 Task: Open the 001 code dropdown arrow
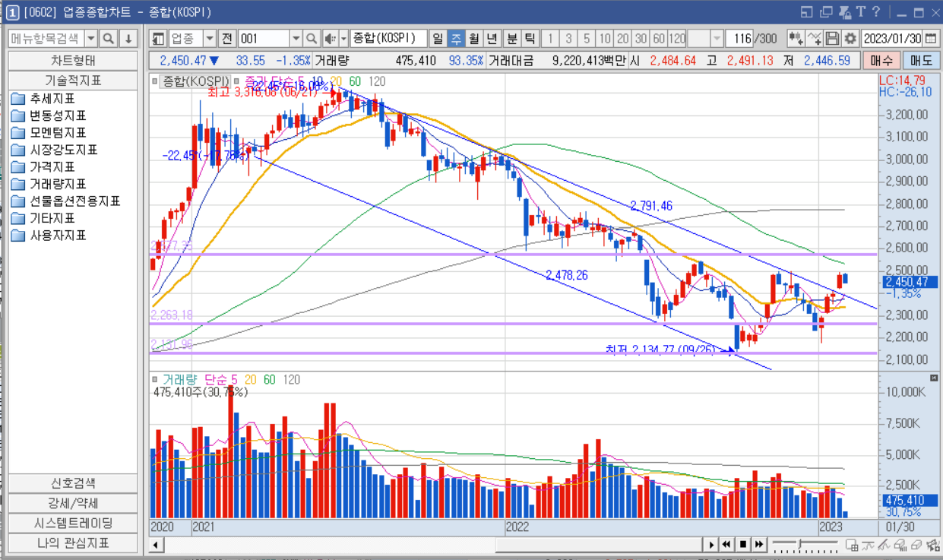pos(296,39)
